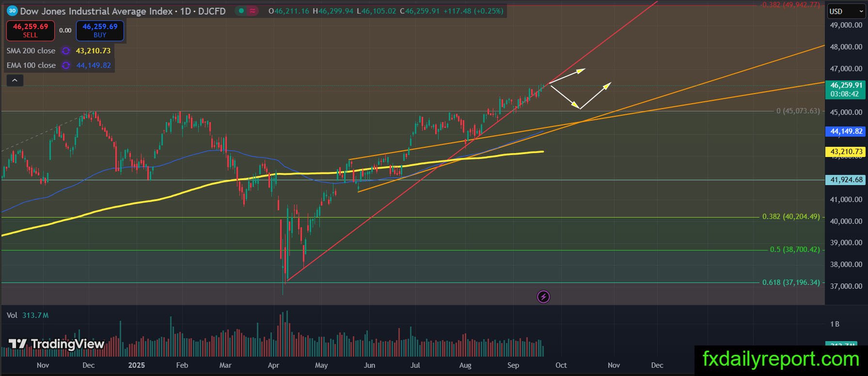Viewport: 868px width, 376px height.
Task: Click the close price C46,259.91 in header
Action: (420, 11)
